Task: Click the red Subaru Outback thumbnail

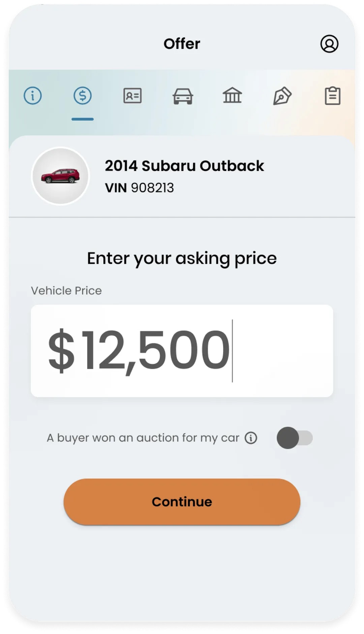Action: click(60, 176)
